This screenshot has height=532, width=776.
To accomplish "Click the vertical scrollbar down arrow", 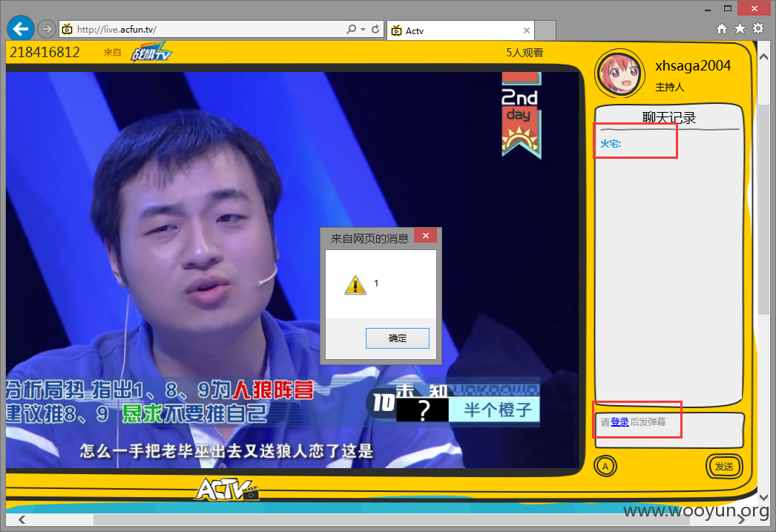I will (763, 497).
